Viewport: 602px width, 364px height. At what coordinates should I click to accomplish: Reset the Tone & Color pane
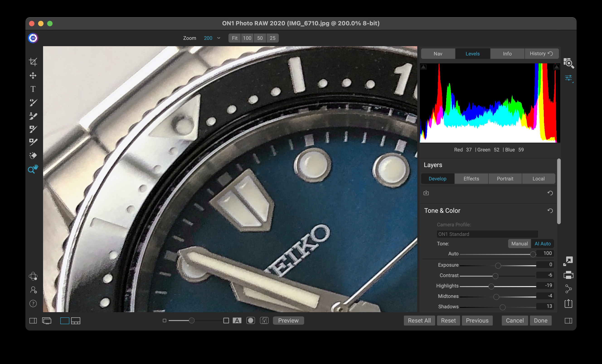[550, 211]
